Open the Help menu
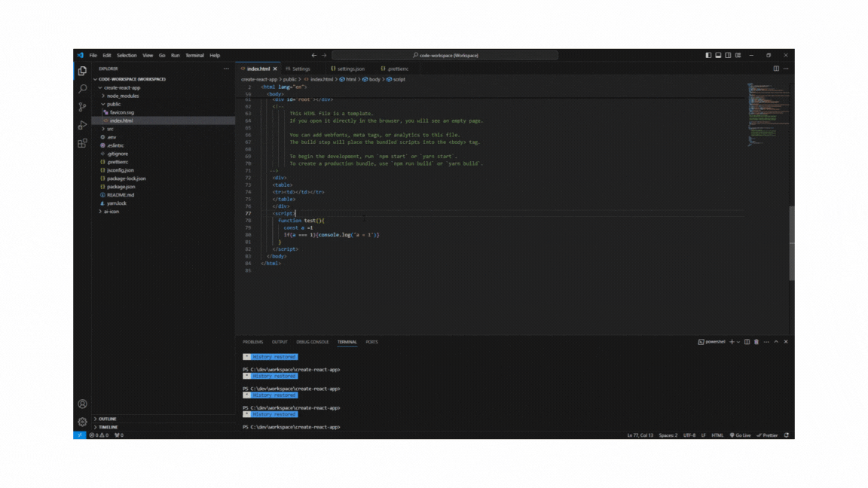Screen dimensions: 868x488 [215, 55]
